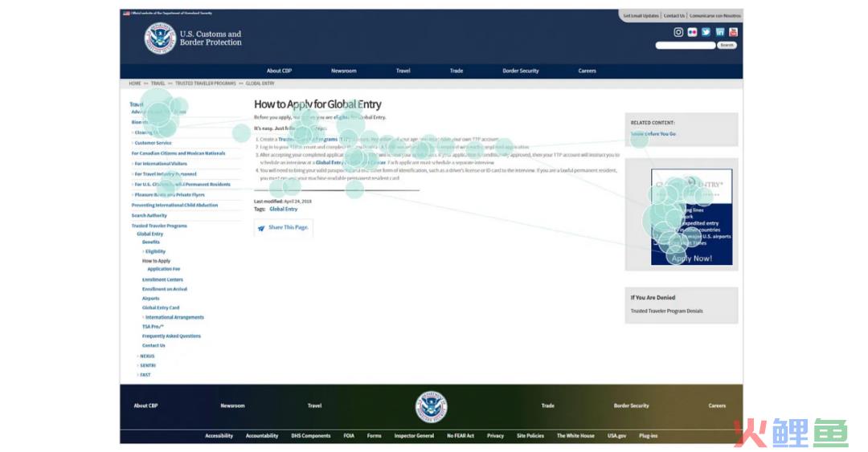Open Trade in main navigation bar

tap(457, 71)
